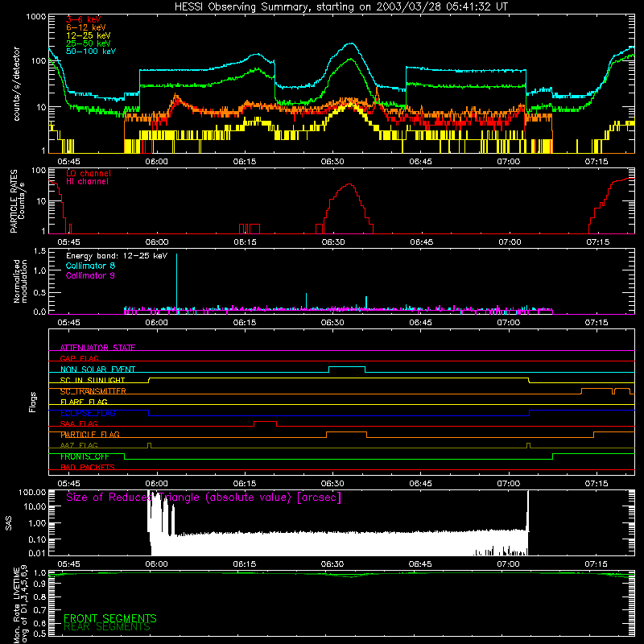Click the SC_TRANSMITTER flag label

click(x=93, y=391)
